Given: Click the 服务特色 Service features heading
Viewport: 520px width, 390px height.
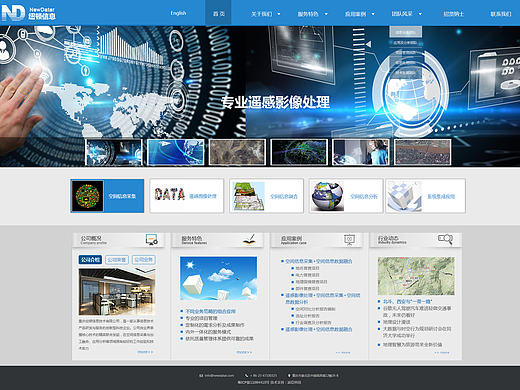Looking at the screenshot, I should (194, 239).
